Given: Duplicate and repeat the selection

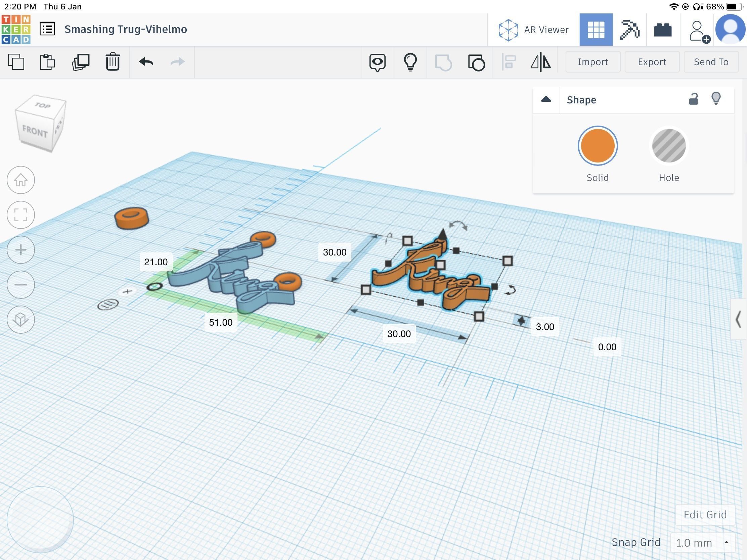Looking at the screenshot, I should [x=80, y=62].
